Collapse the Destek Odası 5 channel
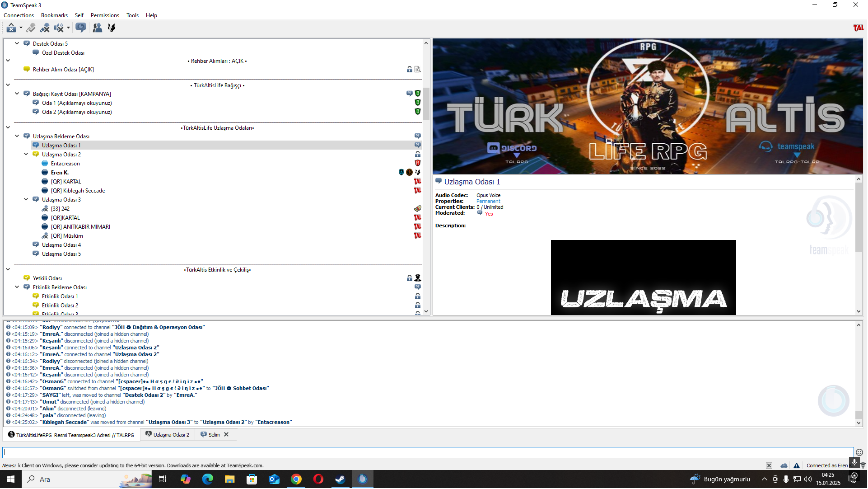The width and height of the screenshot is (868, 489). tap(17, 44)
